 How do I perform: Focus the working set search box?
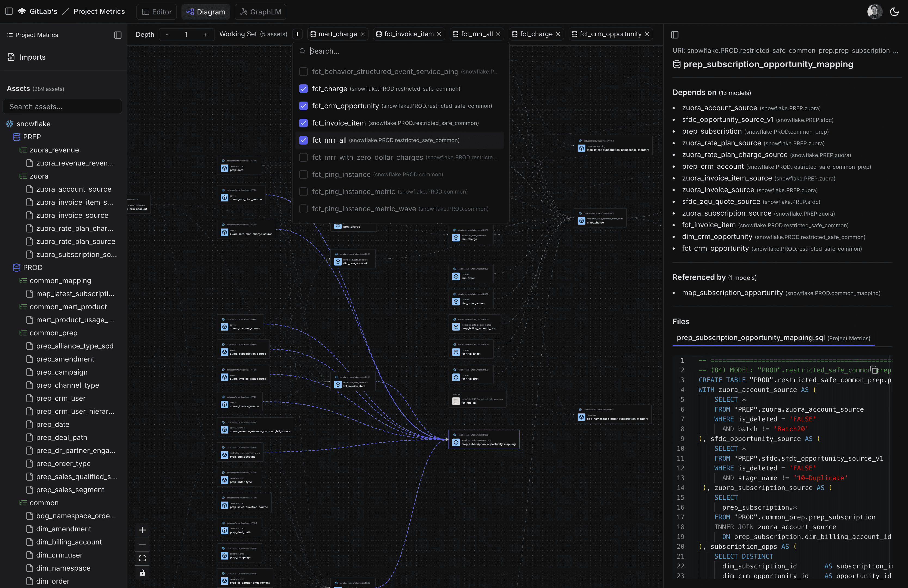(401, 51)
